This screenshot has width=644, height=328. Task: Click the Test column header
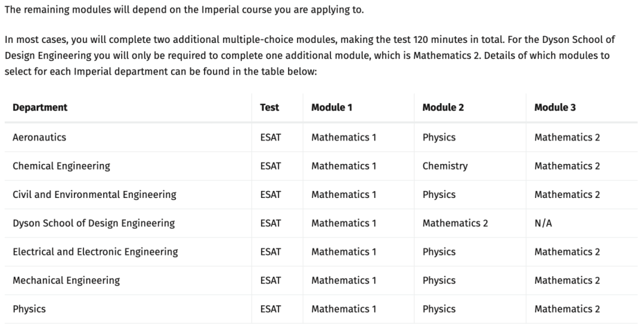point(270,107)
